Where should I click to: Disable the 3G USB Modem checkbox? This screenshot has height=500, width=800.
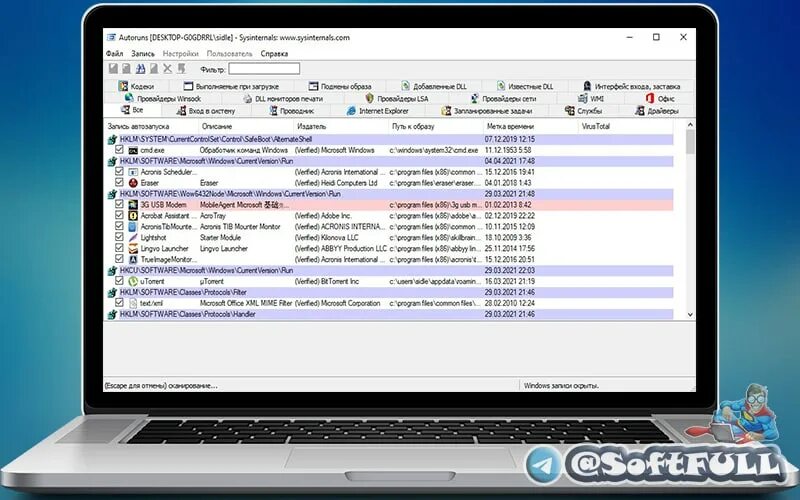click(119, 204)
